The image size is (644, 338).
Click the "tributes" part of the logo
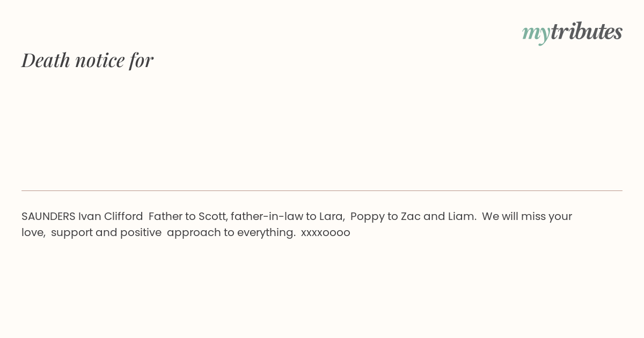pyautogui.click(x=586, y=32)
